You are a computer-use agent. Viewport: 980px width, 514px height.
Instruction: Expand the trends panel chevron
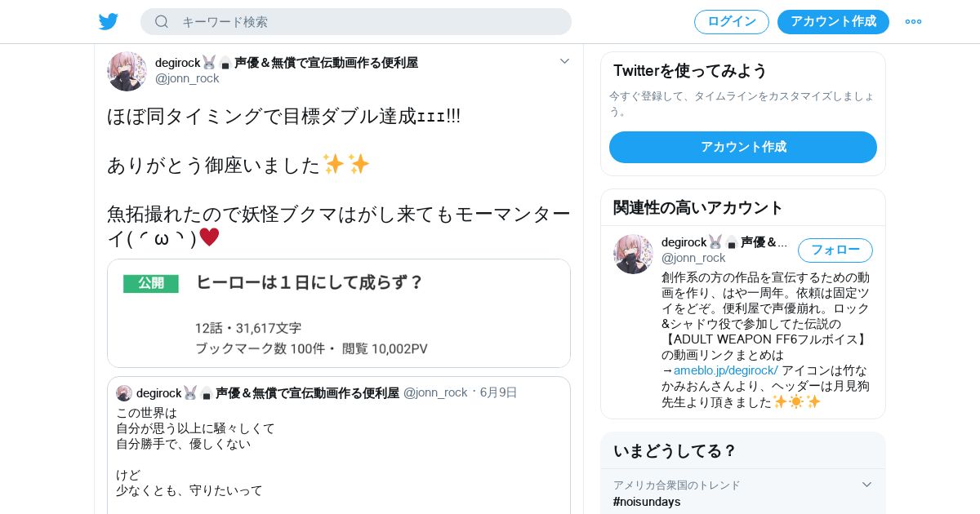point(866,485)
